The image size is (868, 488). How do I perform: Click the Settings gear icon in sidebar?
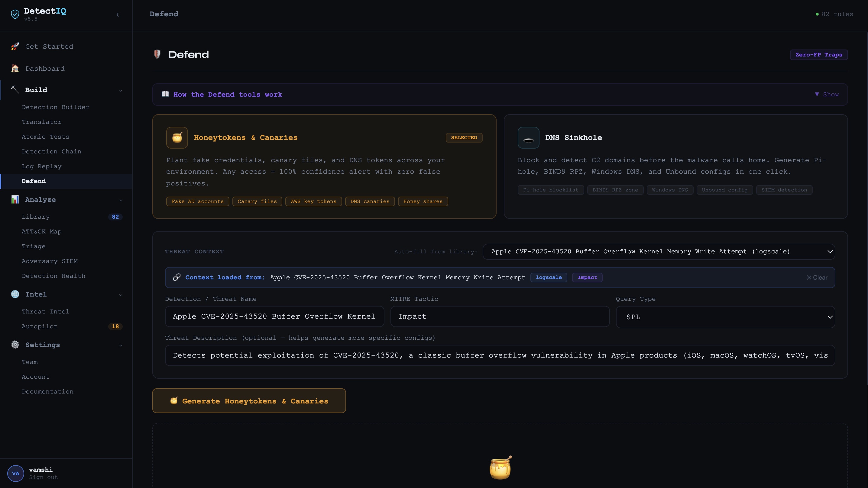click(x=15, y=345)
